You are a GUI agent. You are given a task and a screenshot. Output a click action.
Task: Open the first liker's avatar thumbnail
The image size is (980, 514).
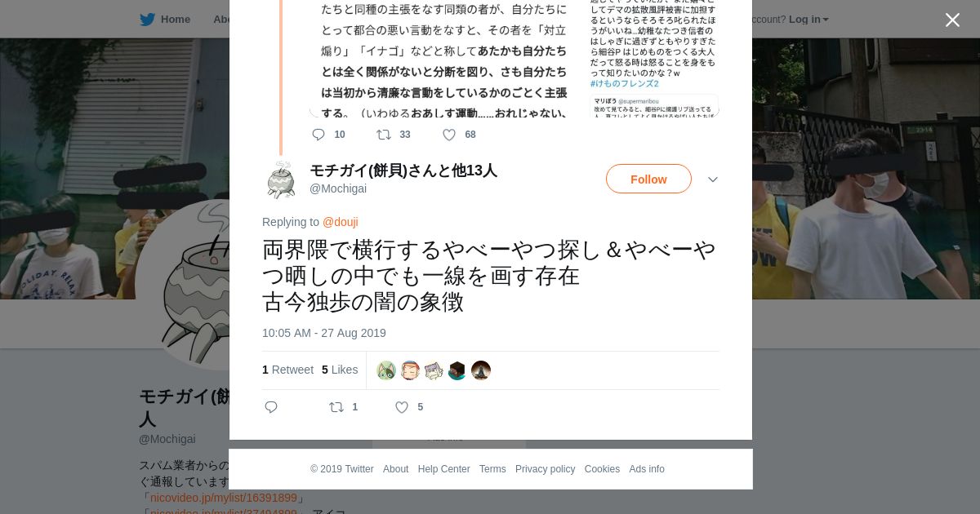386,370
